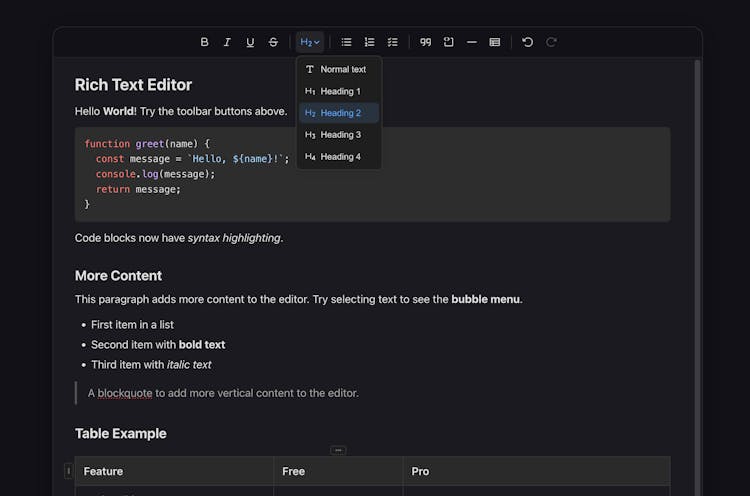Apply italic formatting from the toolbar
750x496 pixels.
227,42
